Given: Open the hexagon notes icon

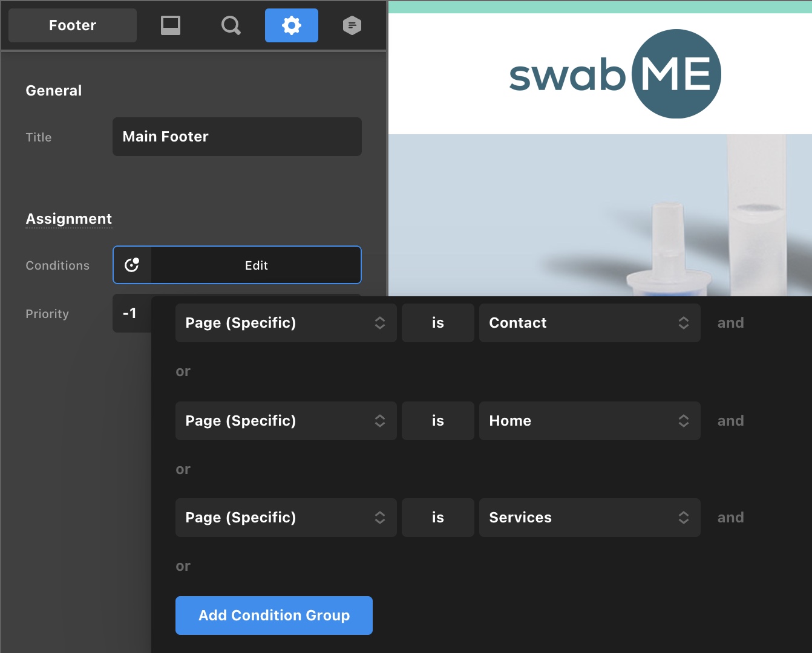Looking at the screenshot, I should (x=352, y=25).
